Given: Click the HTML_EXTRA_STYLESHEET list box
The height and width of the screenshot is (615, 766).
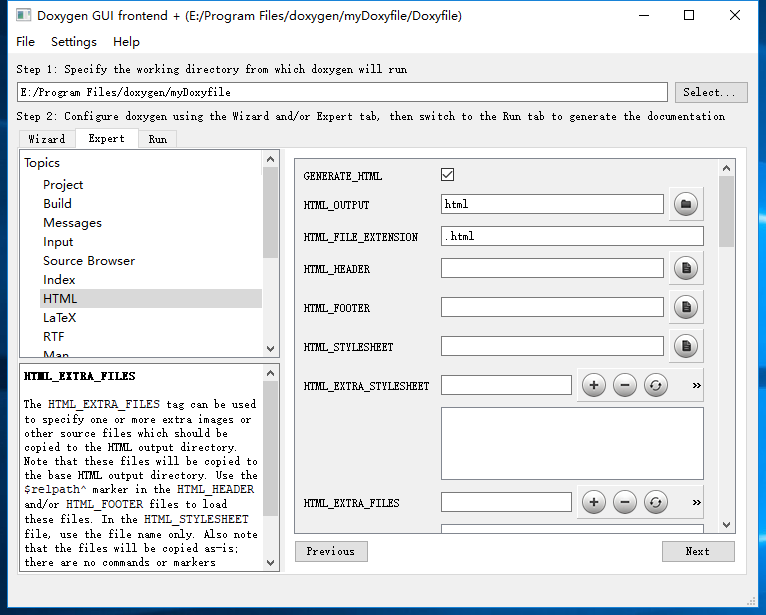Looking at the screenshot, I should (572, 444).
